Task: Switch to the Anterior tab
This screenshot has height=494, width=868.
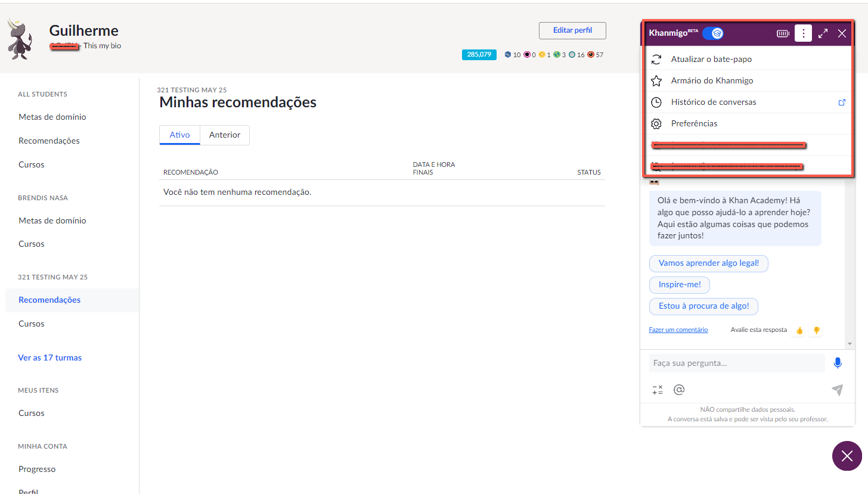Action: click(x=225, y=135)
